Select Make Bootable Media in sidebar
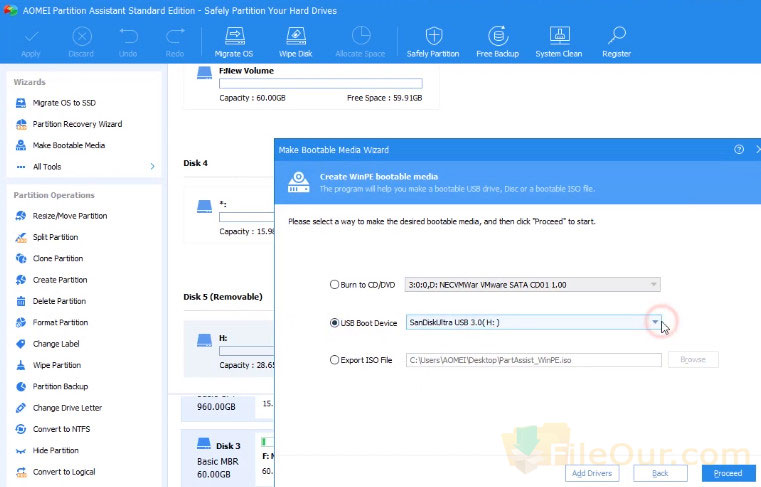 (x=60, y=146)
